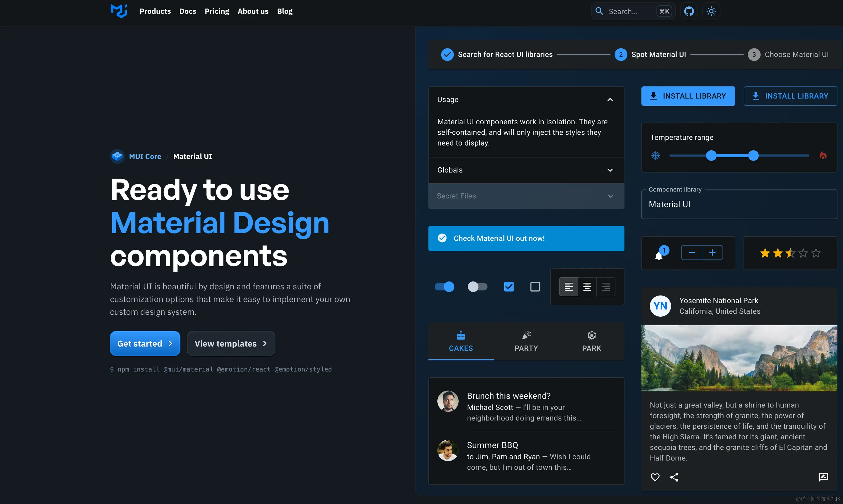Copy the npm install command text
843x504 pixels.
tap(221, 369)
